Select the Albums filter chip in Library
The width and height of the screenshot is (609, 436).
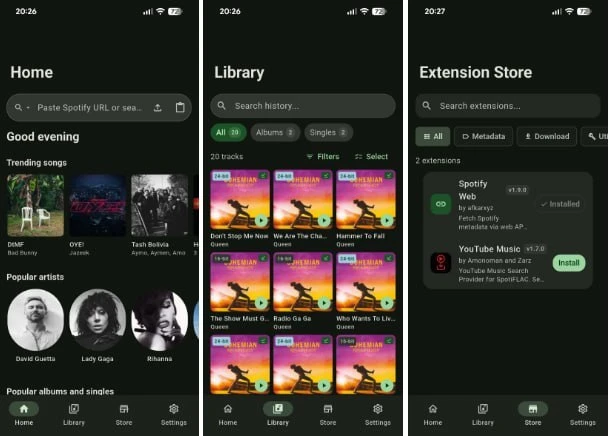[275, 132]
